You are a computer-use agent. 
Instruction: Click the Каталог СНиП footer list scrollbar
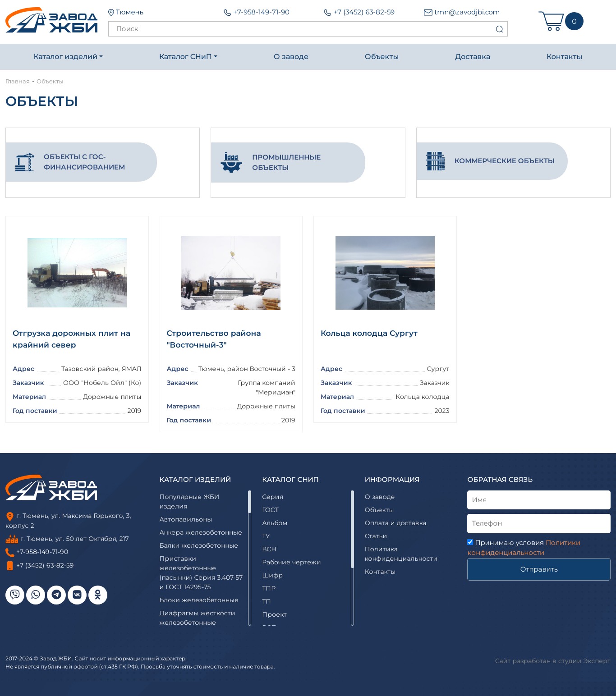click(353, 558)
